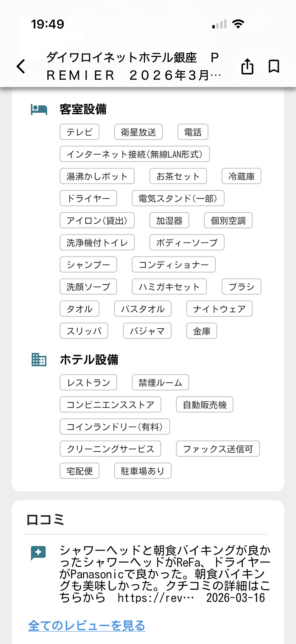Image resolution: width=296 pixels, height=644 pixels.
Task: Toggle the 禁煙ルーム amenity tag
Action: tap(160, 382)
